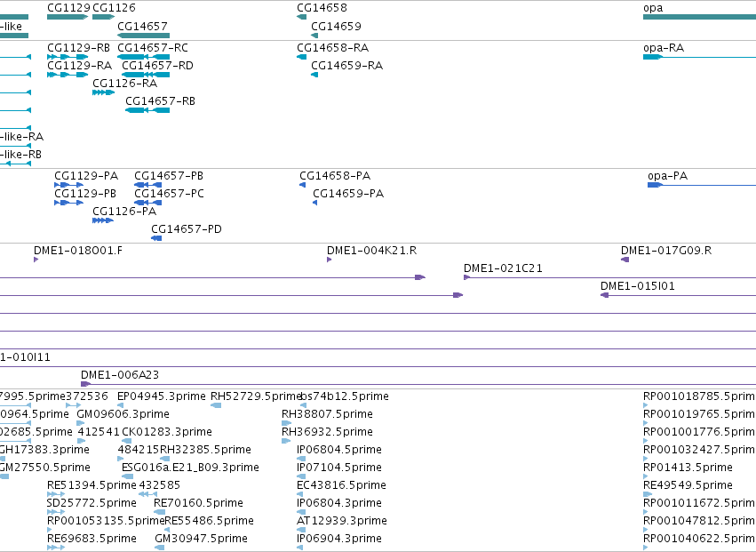Select the CG1126 gene label

(114, 8)
